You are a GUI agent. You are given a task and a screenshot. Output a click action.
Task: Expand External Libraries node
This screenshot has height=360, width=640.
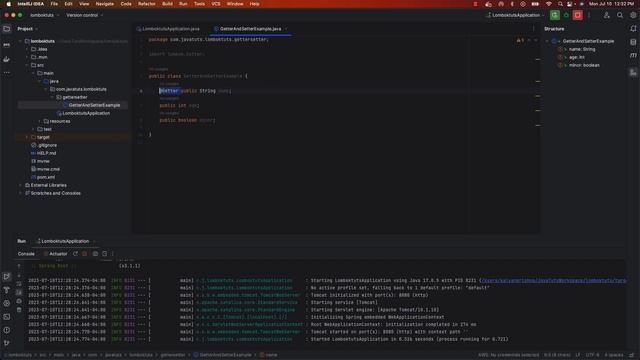click(20, 185)
